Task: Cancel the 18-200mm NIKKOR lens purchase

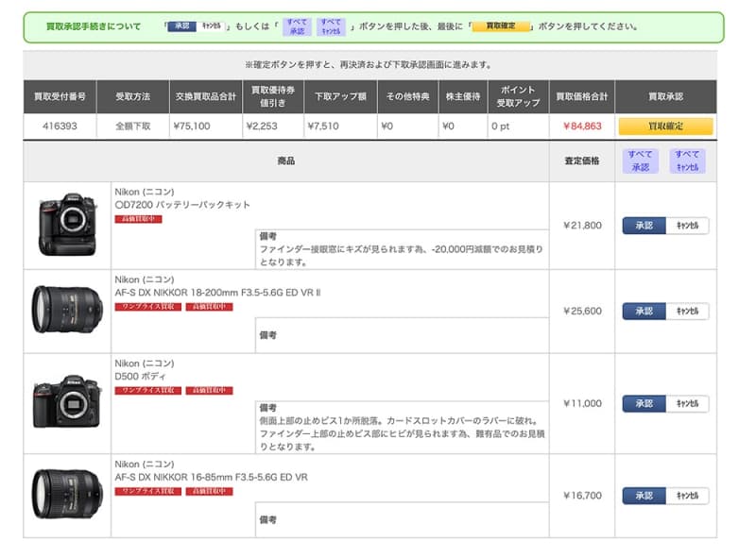Action: point(687,311)
